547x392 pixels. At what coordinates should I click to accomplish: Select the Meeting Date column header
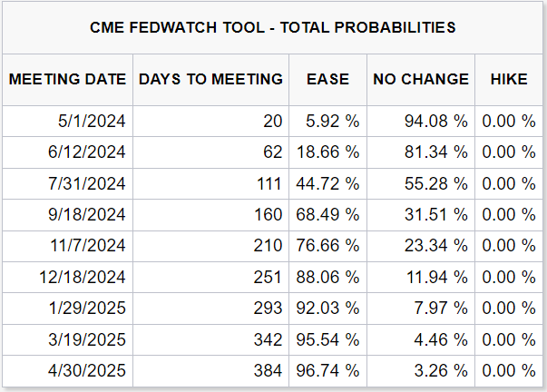[68, 79]
